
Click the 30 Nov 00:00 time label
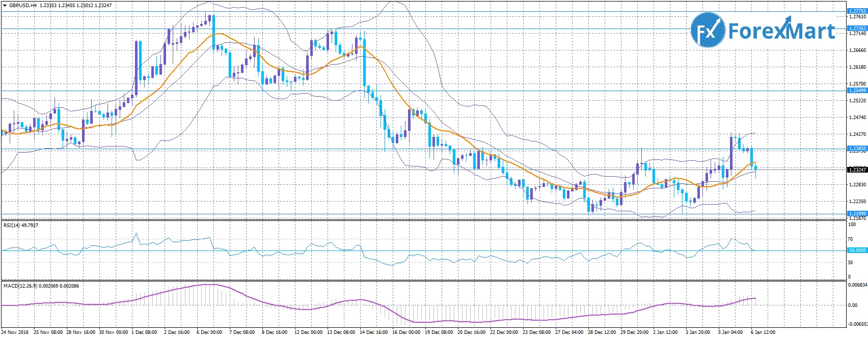114,332
